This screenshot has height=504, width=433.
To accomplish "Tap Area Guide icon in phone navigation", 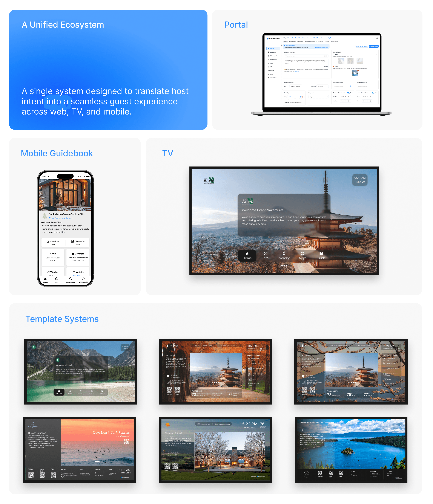I will (70, 279).
